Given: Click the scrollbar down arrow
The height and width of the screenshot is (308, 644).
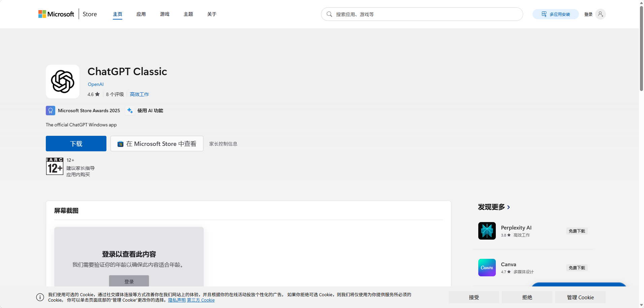Looking at the screenshot, I should pos(641,305).
